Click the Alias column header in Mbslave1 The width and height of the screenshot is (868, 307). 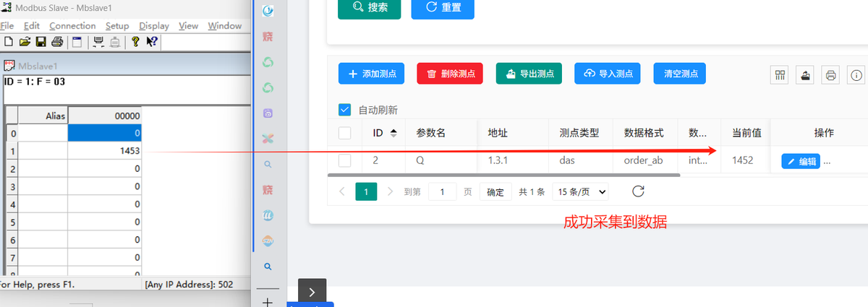pos(43,115)
